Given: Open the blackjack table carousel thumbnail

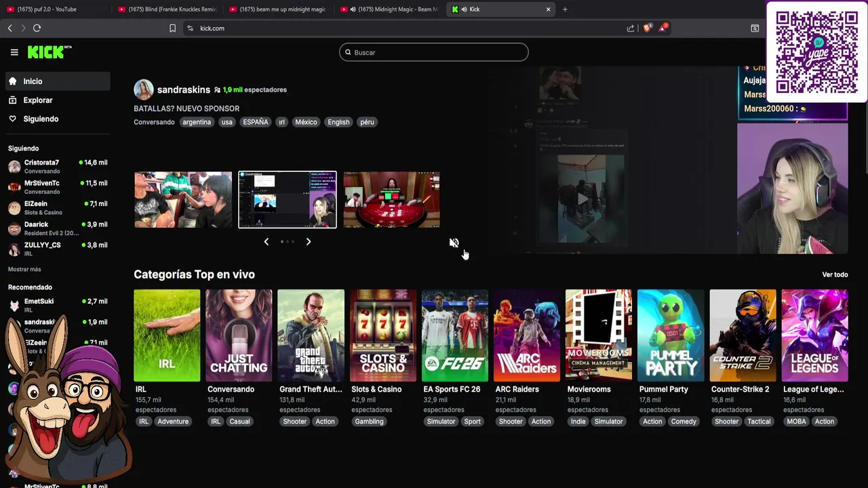Looking at the screenshot, I should click(392, 199).
